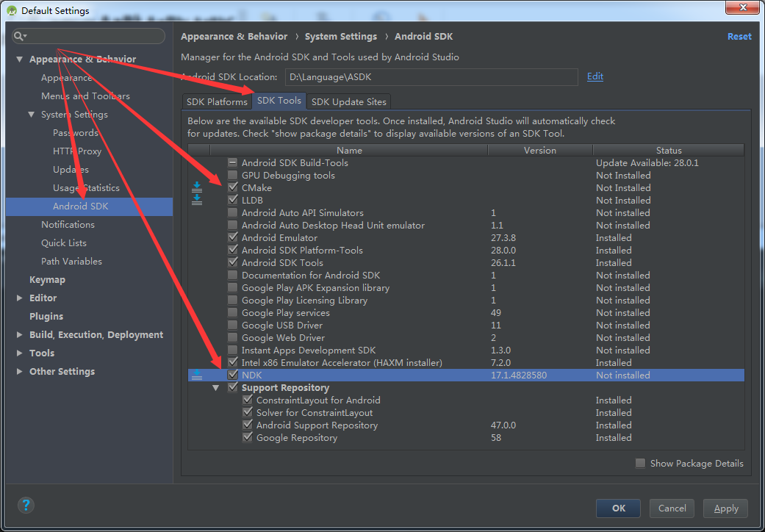Confirm with the OK button
This screenshot has width=765, height=532.
click(618, 508)
